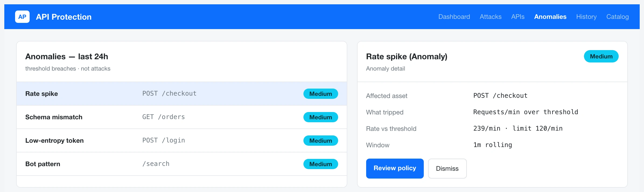The height and width of the screenshot is (192, 644).
Task: Click the API Protection title
Action: click(x=64, y=17)
